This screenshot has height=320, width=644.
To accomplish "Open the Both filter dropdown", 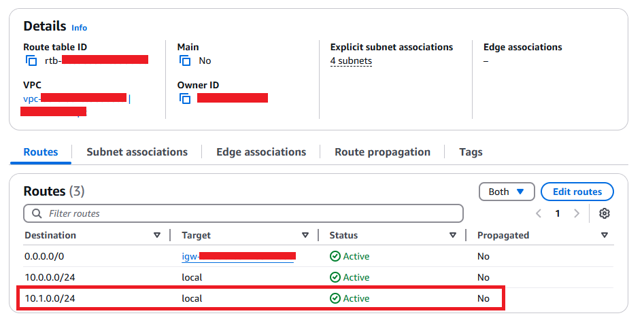I will 507,192.
